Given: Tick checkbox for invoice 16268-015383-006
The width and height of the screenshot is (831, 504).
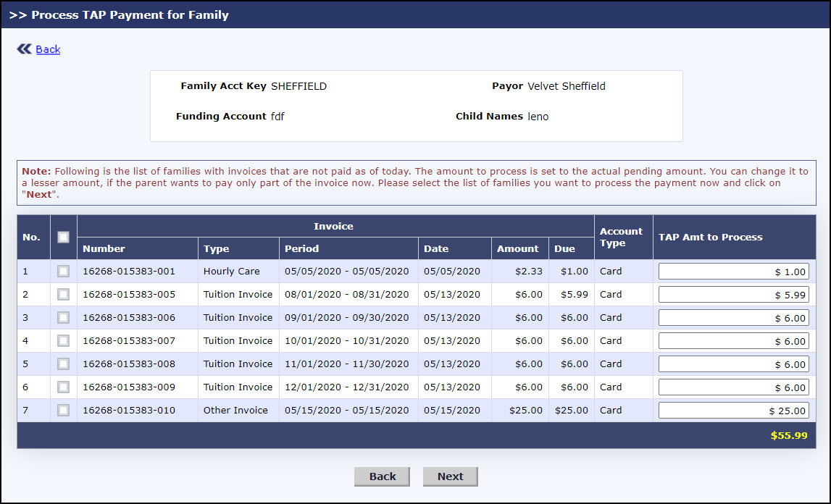Looking at the screenshot, I should [x=63, y=318].
